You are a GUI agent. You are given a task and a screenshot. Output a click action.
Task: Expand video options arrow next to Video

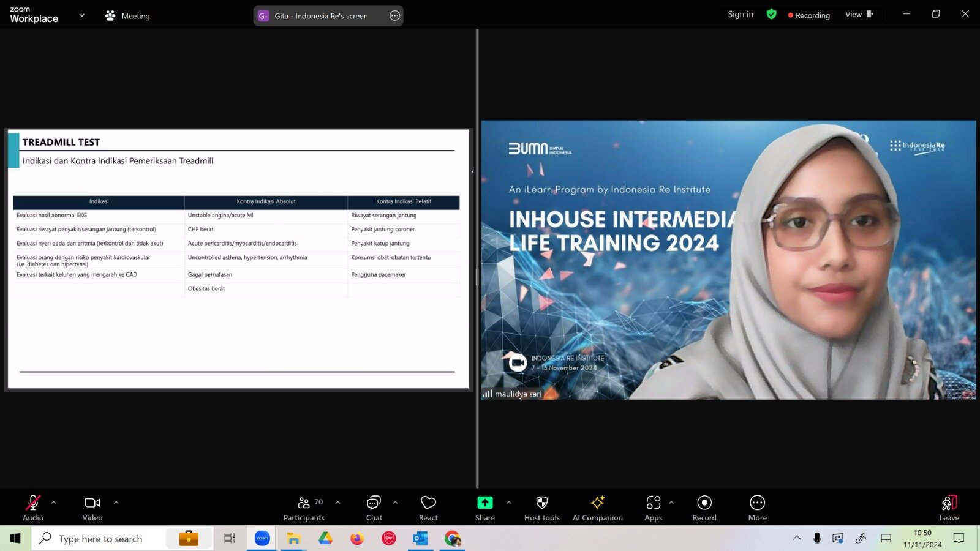click(116, 503)
